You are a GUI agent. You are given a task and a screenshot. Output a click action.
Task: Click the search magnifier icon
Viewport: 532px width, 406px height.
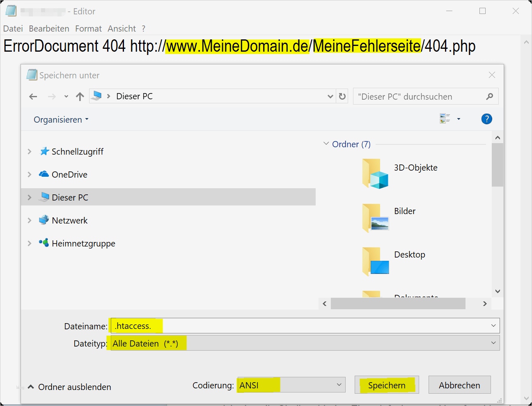(x=489, y=97)
